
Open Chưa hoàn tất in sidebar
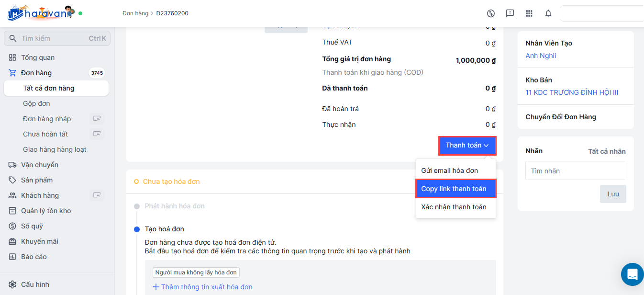[x=45, y=134]
